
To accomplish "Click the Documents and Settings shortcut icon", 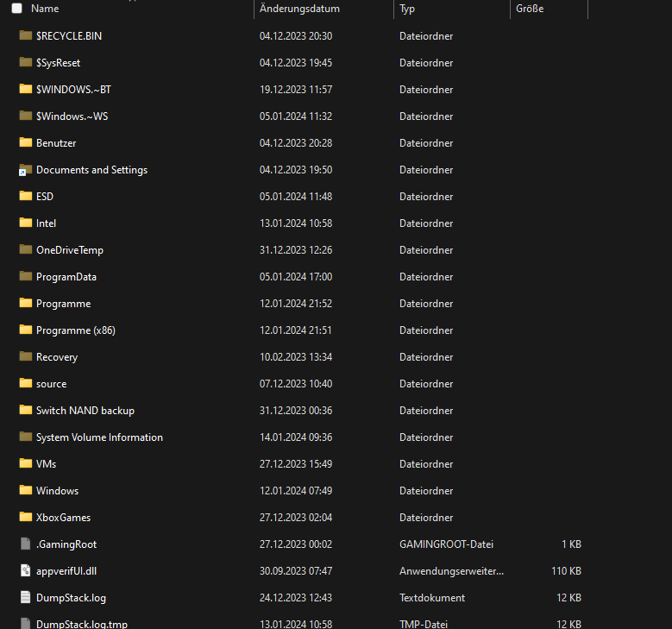I will coord(25,170).
